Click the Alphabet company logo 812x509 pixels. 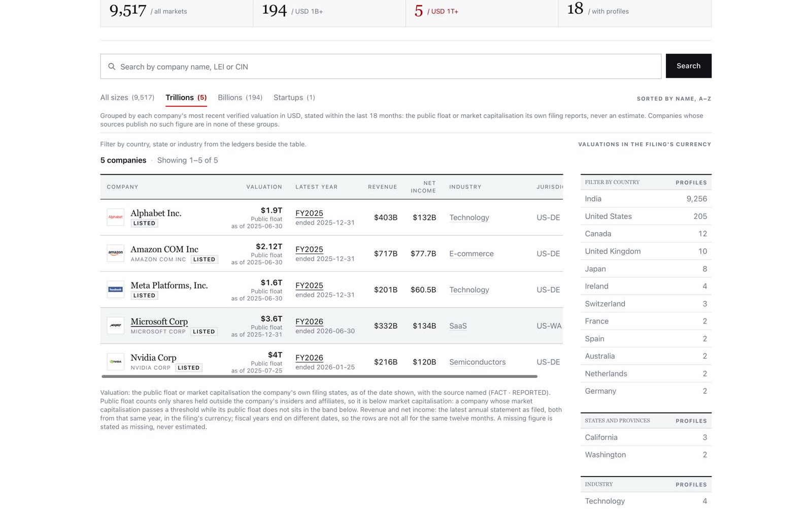tap(115, 217)
